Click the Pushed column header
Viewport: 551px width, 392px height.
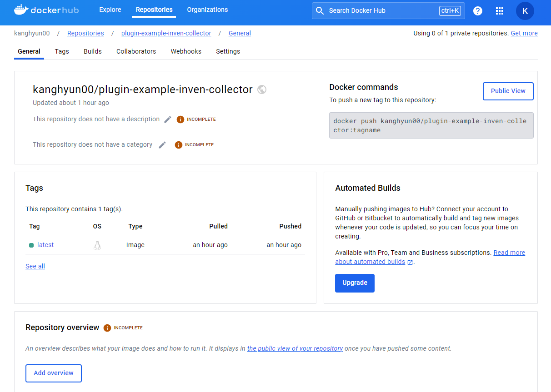(x=291, y=226)
